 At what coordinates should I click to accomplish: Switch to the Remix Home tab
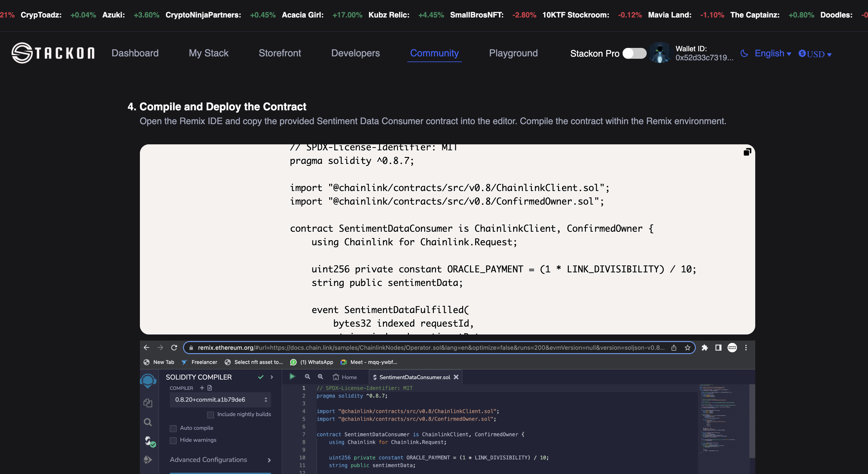(x=345, y=377)
